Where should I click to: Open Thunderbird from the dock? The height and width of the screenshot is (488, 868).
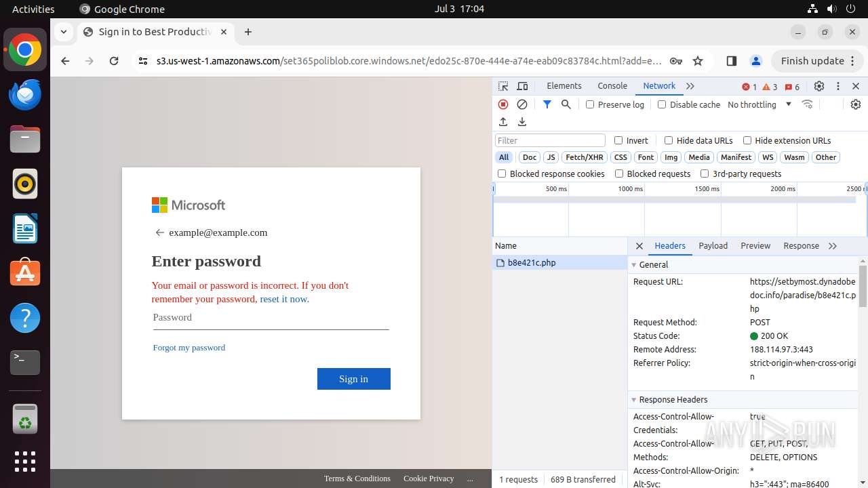coord(25,95)
